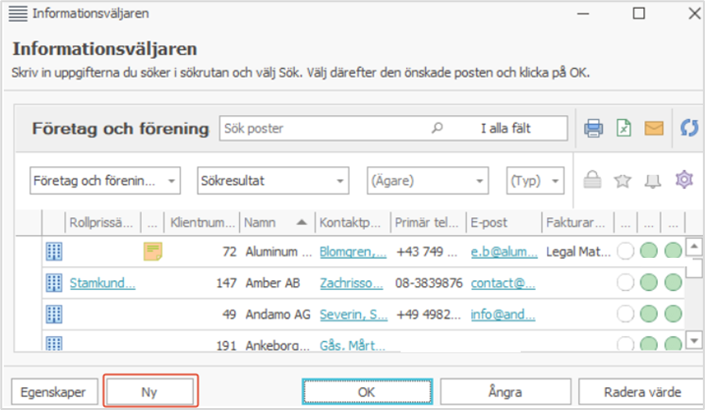Screen dimensions: 705x410
Task: Toggle the empty status circle on Amber AB row
Action: tap(627, 283)
